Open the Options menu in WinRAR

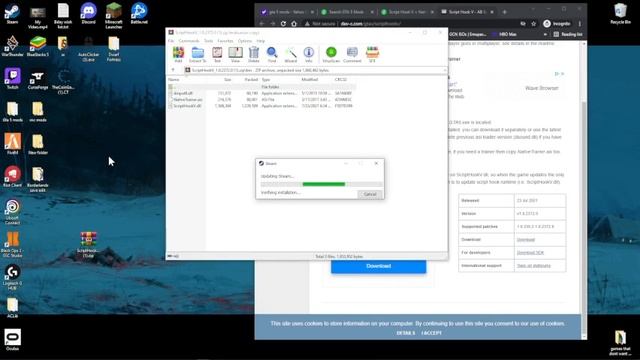[x=245, y=41]
